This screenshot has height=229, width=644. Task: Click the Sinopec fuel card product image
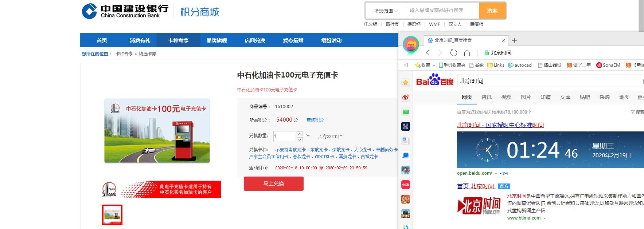pos(157,131)
